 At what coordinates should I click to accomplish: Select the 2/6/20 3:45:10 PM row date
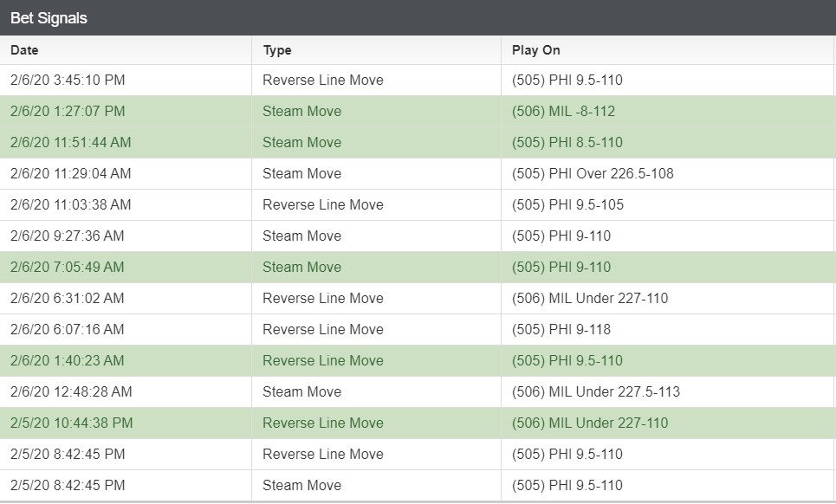(68, 80)
